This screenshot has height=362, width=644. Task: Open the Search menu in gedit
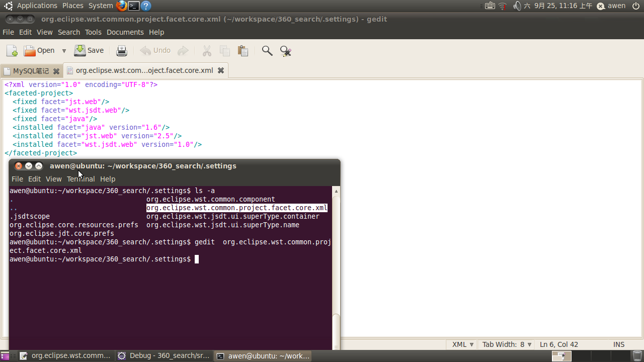(69, 32)
